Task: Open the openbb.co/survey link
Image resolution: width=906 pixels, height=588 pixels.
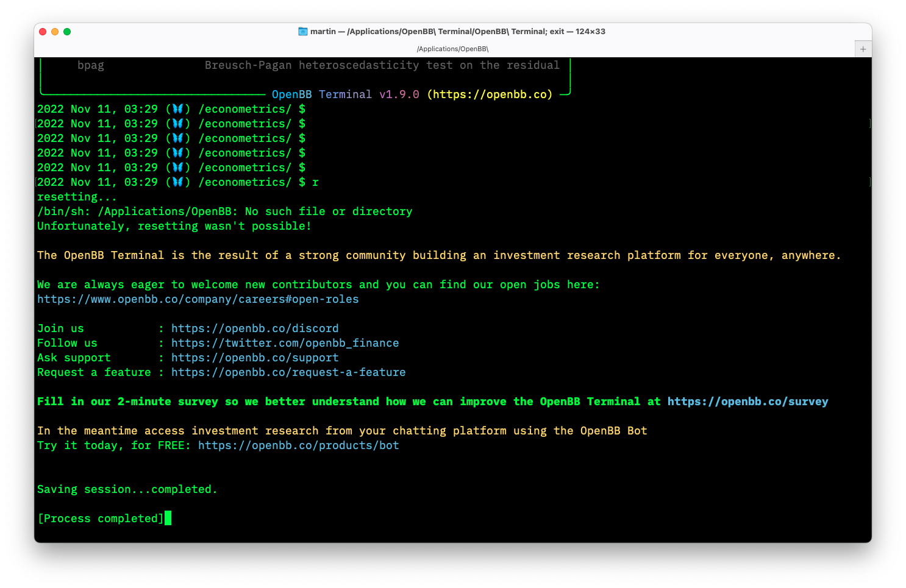Action: [747, 402]
